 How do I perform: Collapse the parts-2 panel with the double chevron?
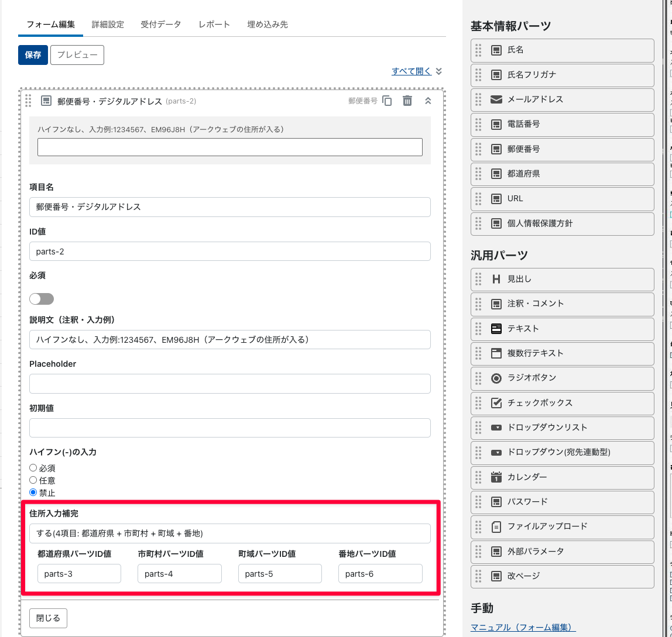click(428, 101)
